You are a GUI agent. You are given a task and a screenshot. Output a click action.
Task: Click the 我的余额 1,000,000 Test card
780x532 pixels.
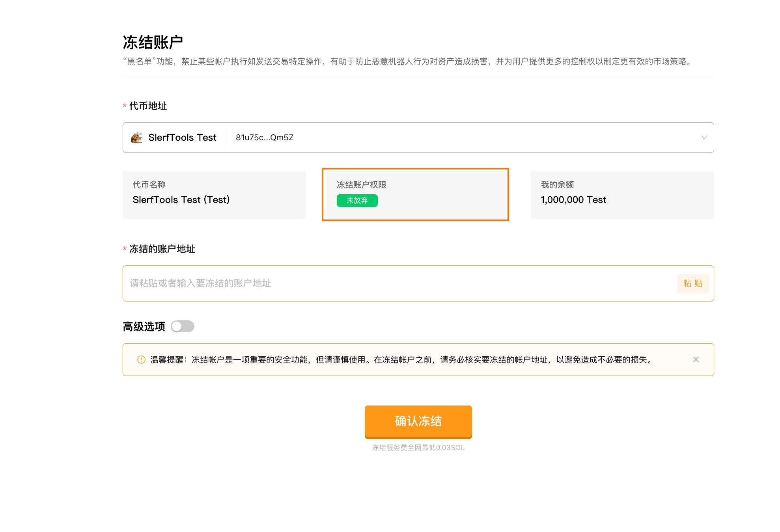622,195
